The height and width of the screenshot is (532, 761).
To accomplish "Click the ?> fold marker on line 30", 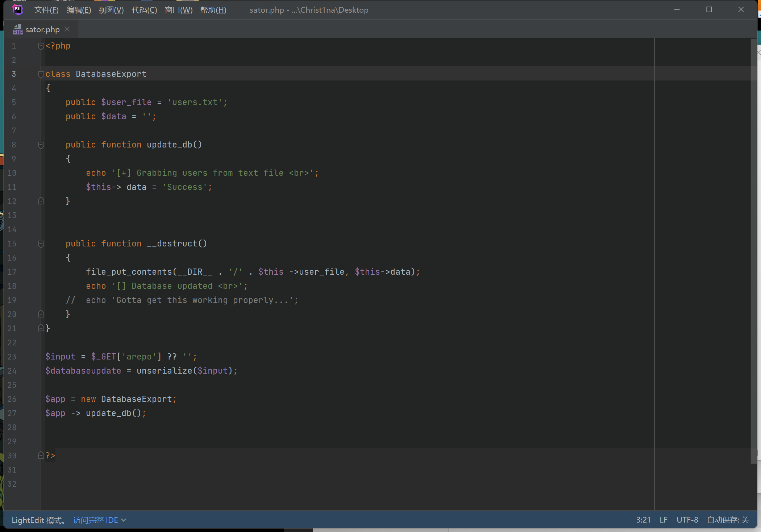I will pyautogui.click(x=41, y=456).
